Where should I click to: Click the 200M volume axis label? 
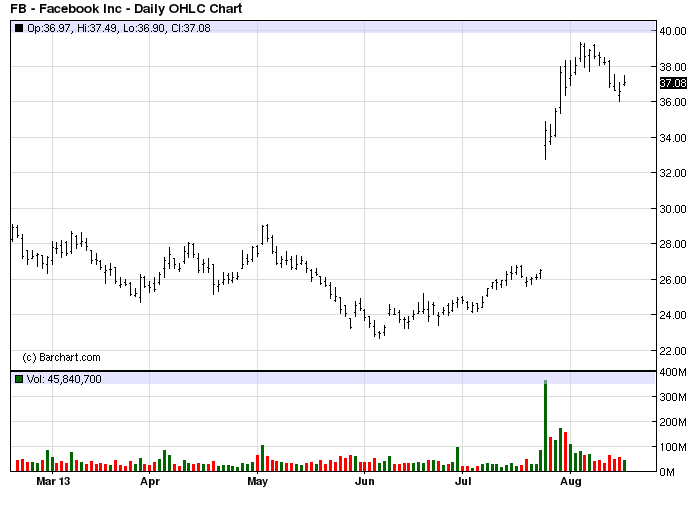point(673,422)
